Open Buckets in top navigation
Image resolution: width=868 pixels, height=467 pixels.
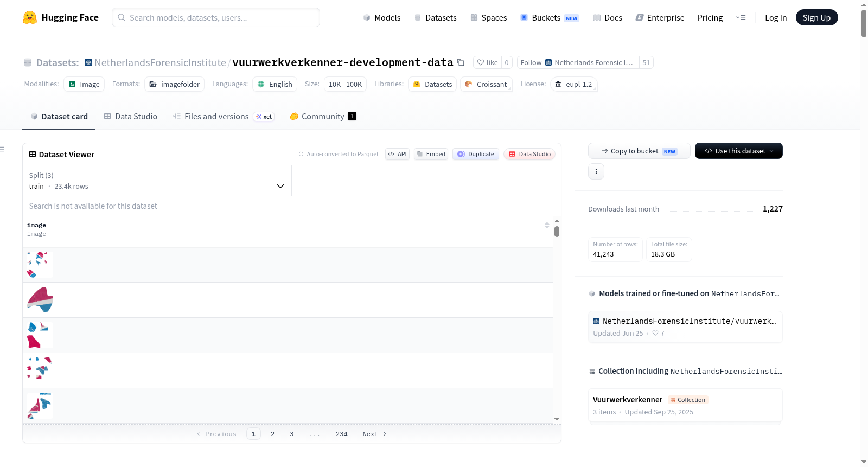click(549, 17)
